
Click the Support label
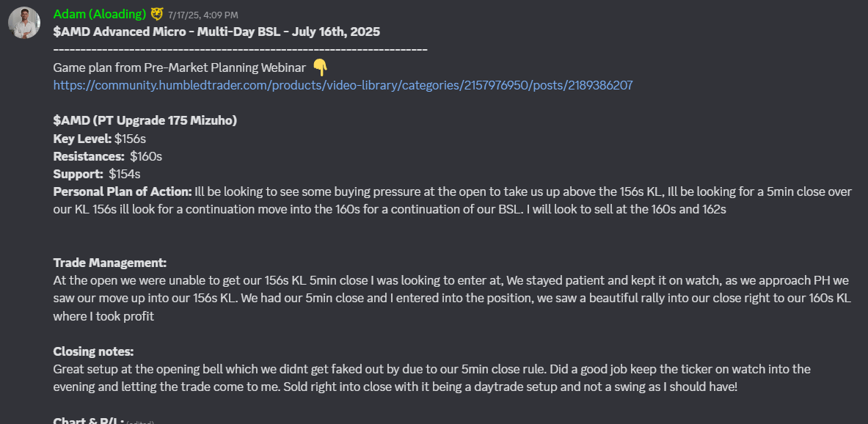78,175
